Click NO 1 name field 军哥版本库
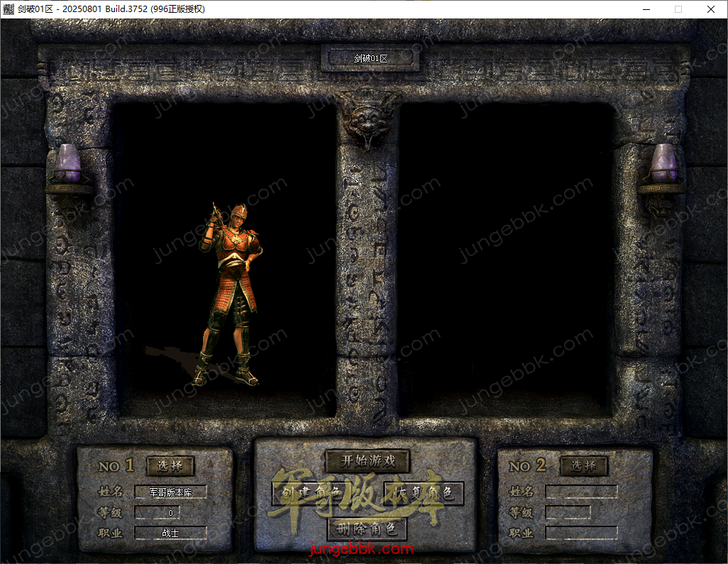The image size is (728, 564). coord(170,492)
